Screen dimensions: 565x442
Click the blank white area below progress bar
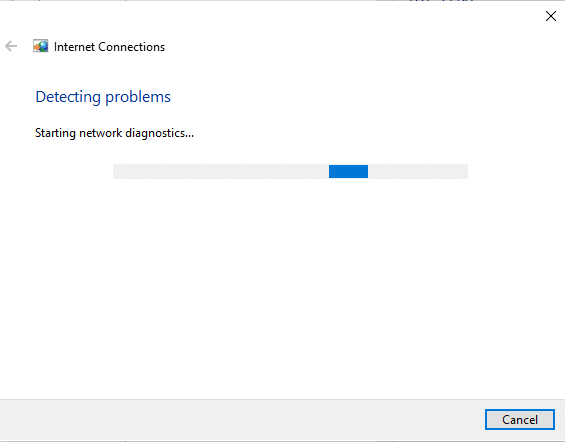[x=282, y=288]
